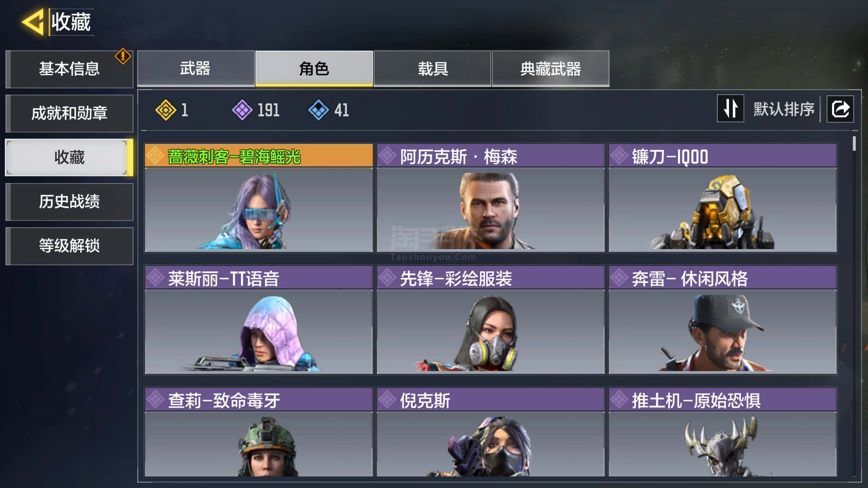Select the 阿历克斯·梅森 character card
This screenshot has height=488, width=868.
click(x=491, y=198)
